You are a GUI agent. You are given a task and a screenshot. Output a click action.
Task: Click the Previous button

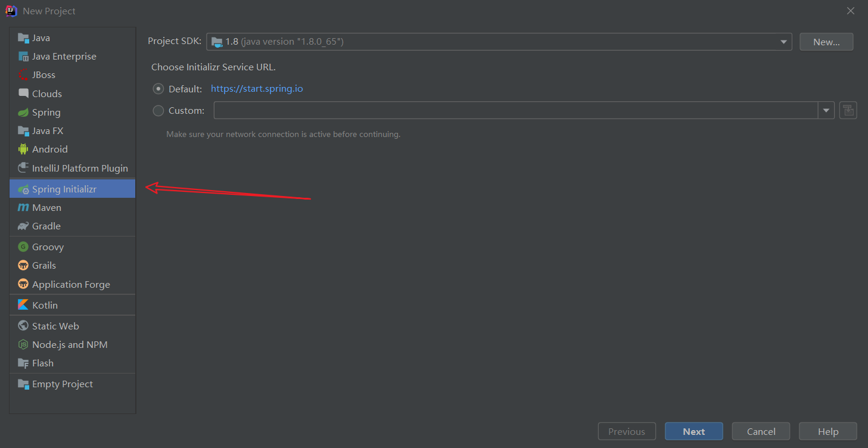click(x=627, y=431)
